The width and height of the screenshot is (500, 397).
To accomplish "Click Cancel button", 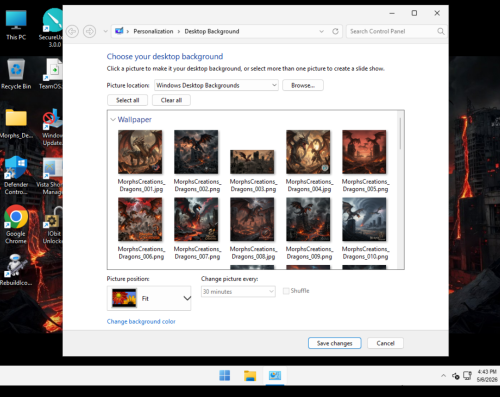I will (385, 343).
